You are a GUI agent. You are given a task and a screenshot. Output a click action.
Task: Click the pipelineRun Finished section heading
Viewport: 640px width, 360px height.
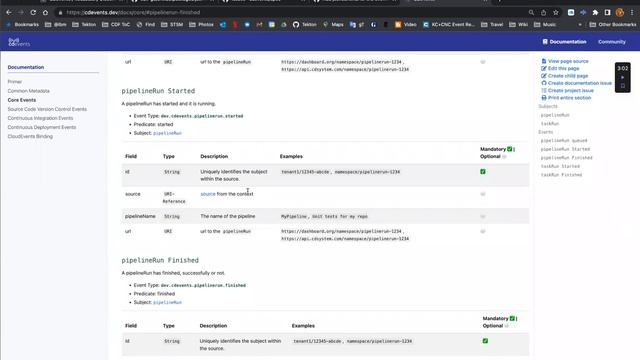160,260
